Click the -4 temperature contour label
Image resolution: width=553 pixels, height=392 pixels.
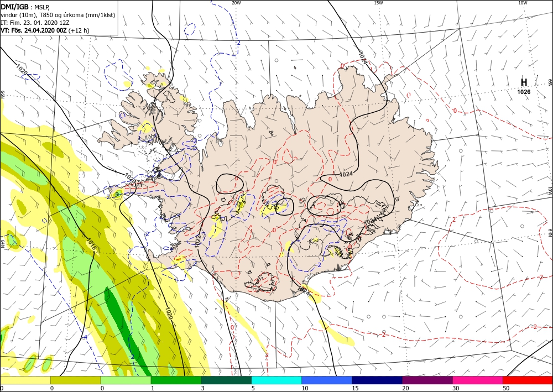click(x=85, y=337)
